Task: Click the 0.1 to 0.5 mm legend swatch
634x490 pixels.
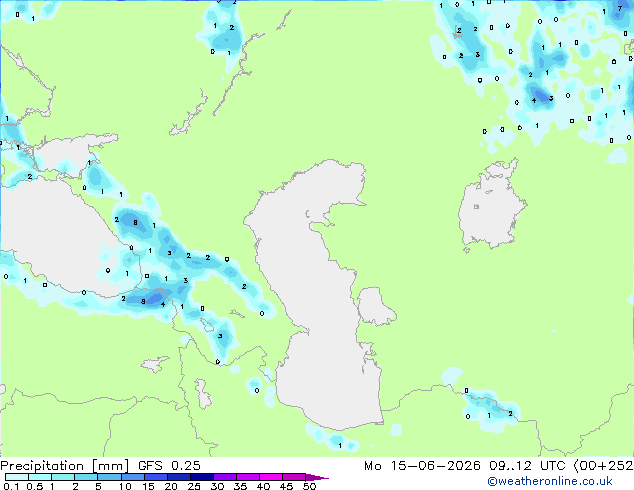Action: click(x=17, y=477)
